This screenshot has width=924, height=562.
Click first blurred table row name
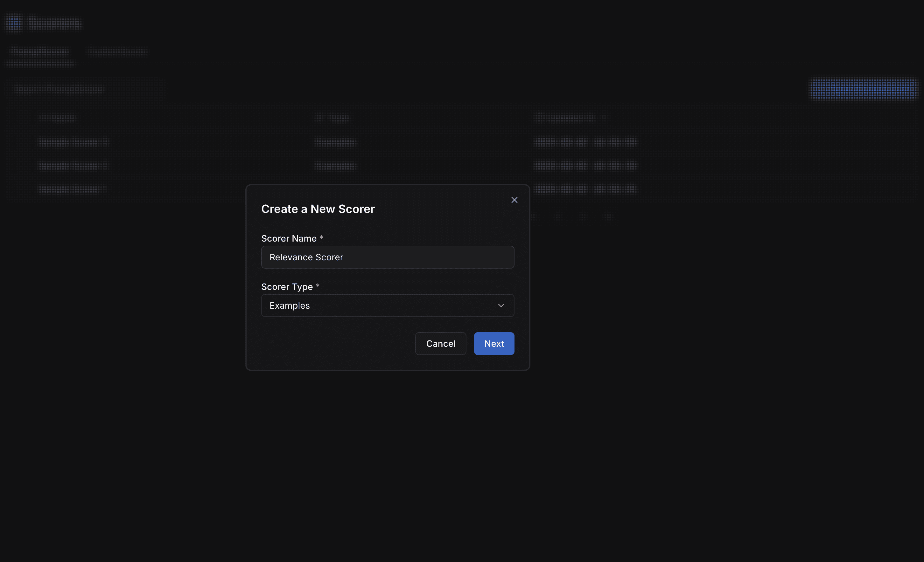coord(73,142)
